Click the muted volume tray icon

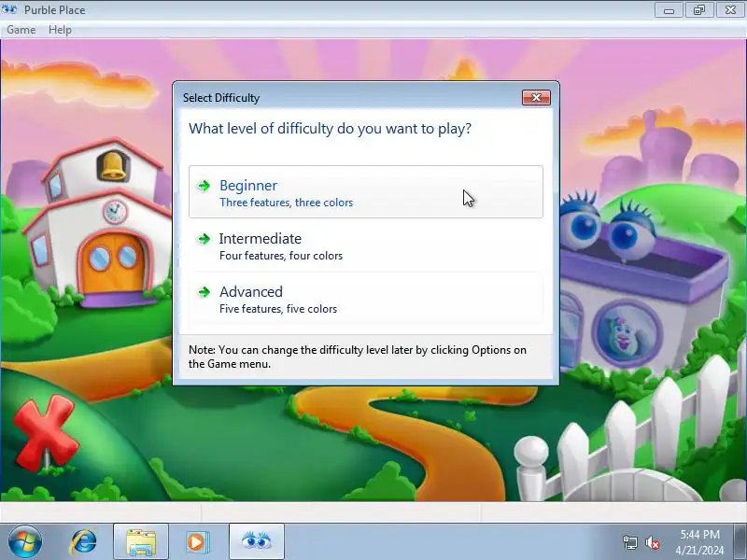tap(652, 542)
